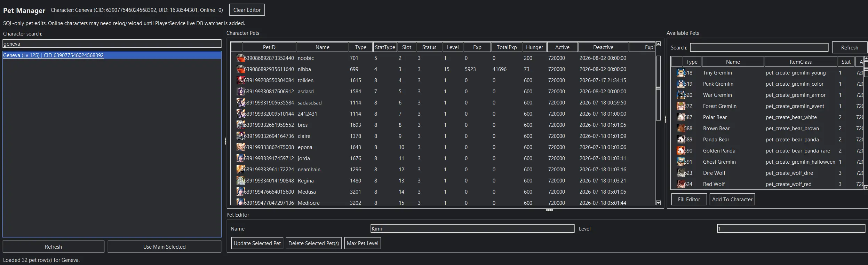The height and width of the screenshot is (265, 868).
Task: Click Delete Selected Pet(s) button
Action: coord(314,243)
